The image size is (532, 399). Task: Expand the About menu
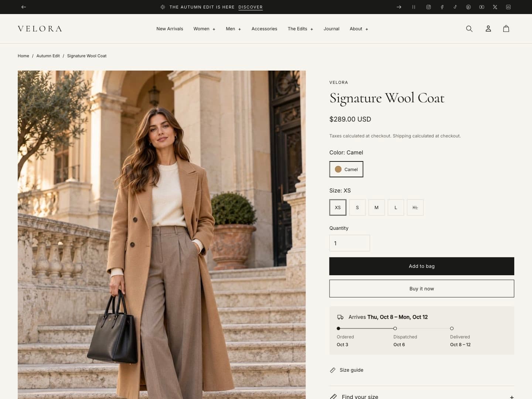pyautogui.click(x=359, y=29)
